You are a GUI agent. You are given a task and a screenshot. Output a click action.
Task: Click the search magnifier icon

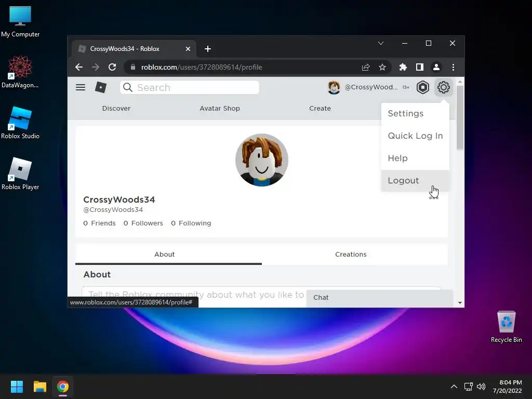[x=128, y=87]
